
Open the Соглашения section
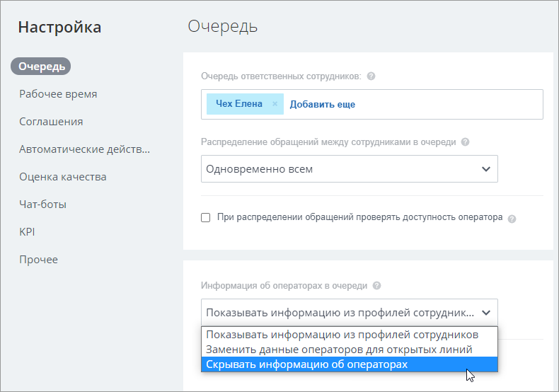click(51, 122)
